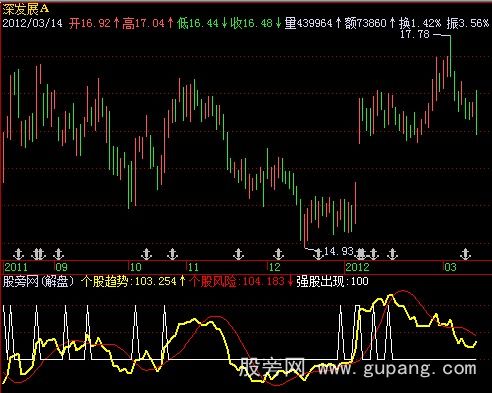The width and height of the screenshot is (492, 393).
Task: Click the arrow marker icon under September 09 label
Action: pos(59,254)
